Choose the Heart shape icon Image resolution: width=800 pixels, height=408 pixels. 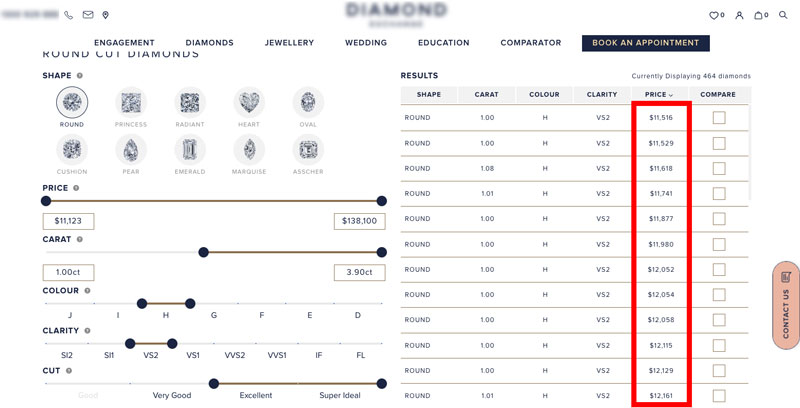(249, 103)
